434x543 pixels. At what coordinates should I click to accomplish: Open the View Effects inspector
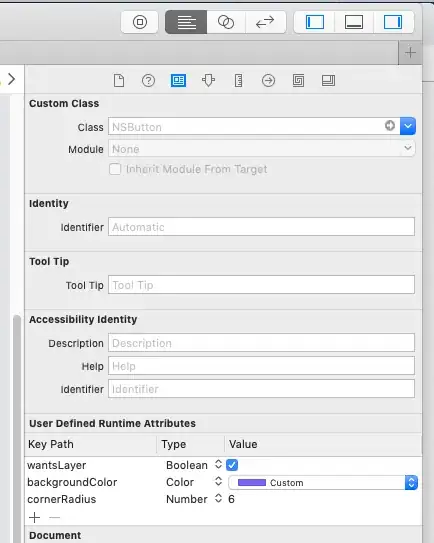point(328,81)
